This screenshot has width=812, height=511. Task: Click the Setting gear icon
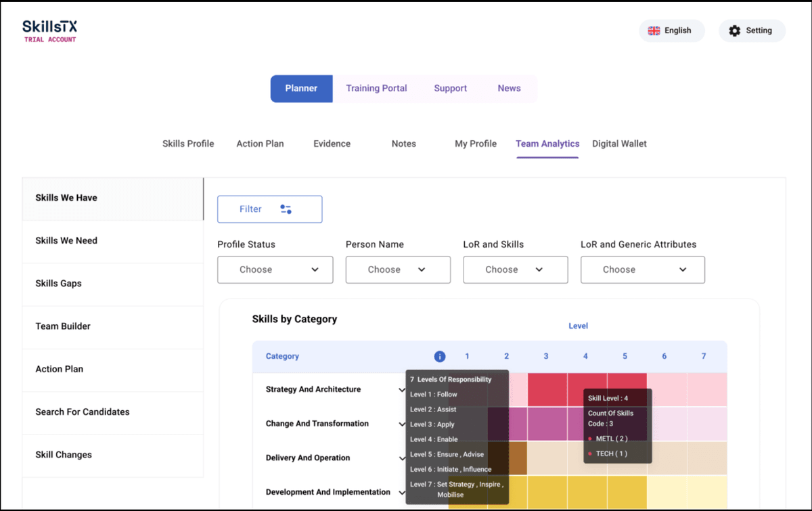tap(734, 30)
